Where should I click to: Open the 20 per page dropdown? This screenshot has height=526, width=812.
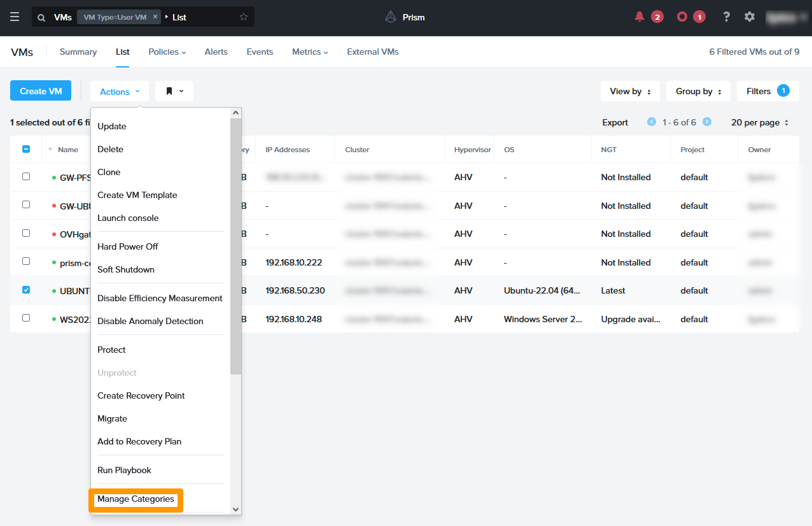tap(760, 122)
